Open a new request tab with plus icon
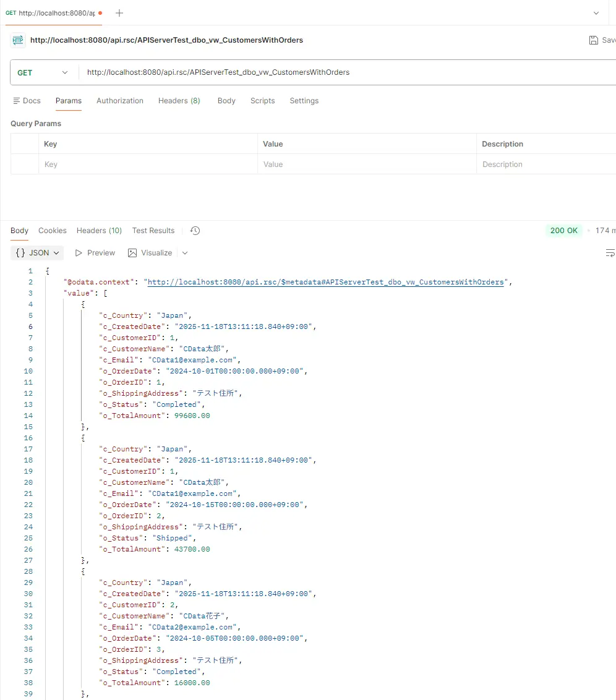Image resolution: width=616 pixels, height=700 pixels. [x=119, y=13]
